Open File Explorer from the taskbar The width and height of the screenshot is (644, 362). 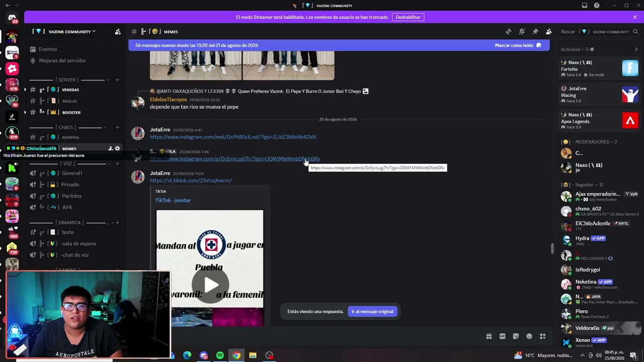253,355
